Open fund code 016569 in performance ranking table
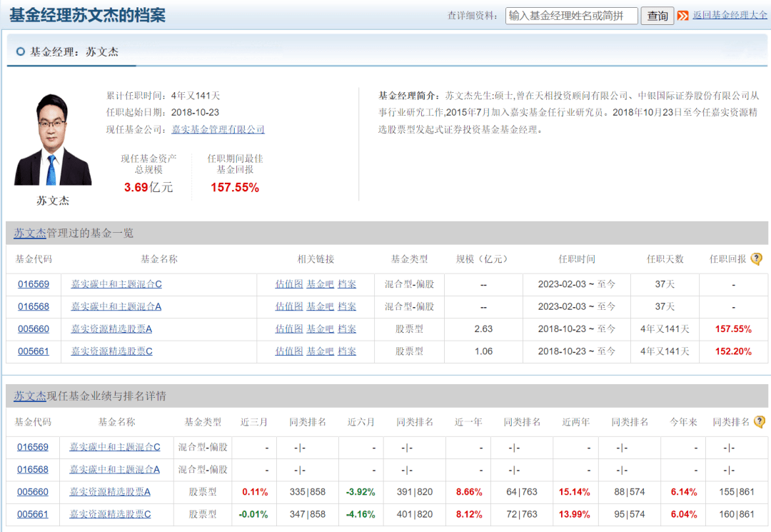This screenshot has height=532, width=771. tap(32, 448)
